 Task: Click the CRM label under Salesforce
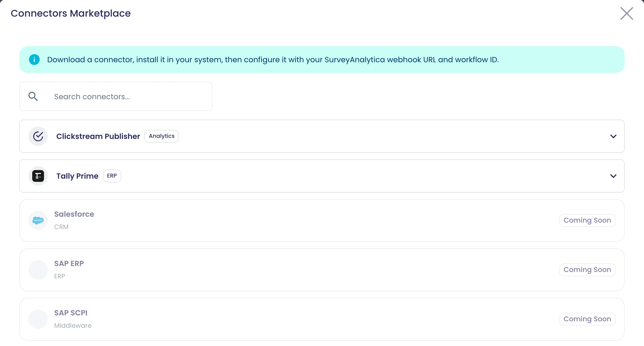[x=61, y=227]
